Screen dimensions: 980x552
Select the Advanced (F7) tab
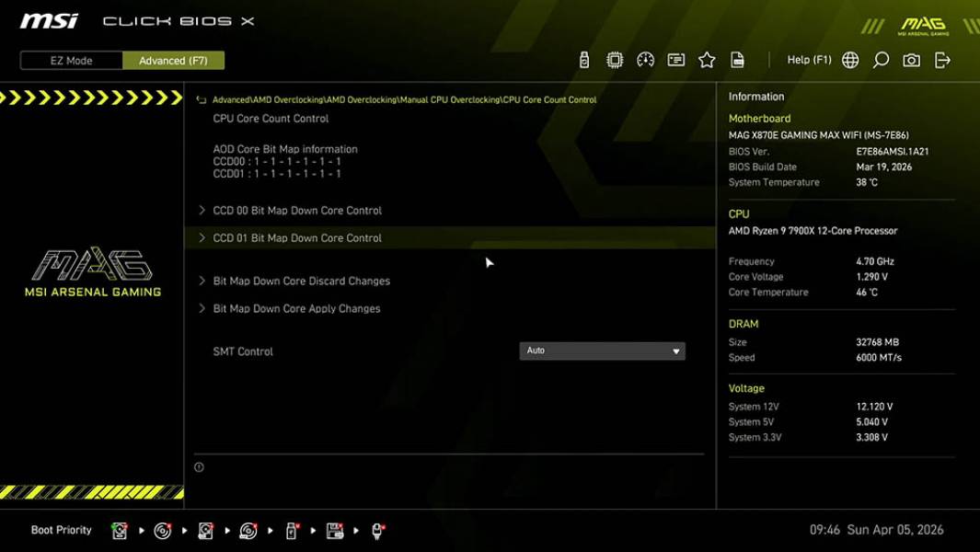[174, 60]
